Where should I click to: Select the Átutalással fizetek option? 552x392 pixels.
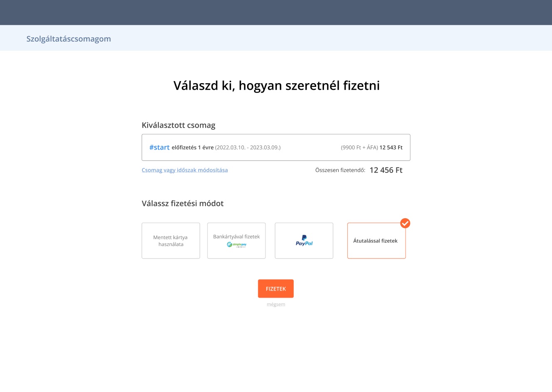(376, 241)
